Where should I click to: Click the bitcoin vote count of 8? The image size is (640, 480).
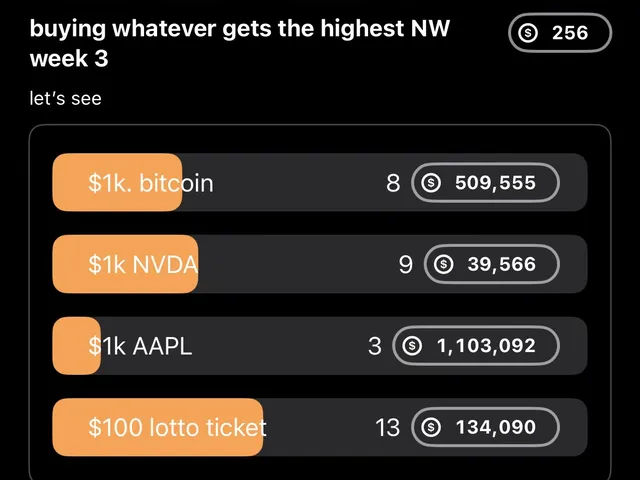[x=393, y=183]
